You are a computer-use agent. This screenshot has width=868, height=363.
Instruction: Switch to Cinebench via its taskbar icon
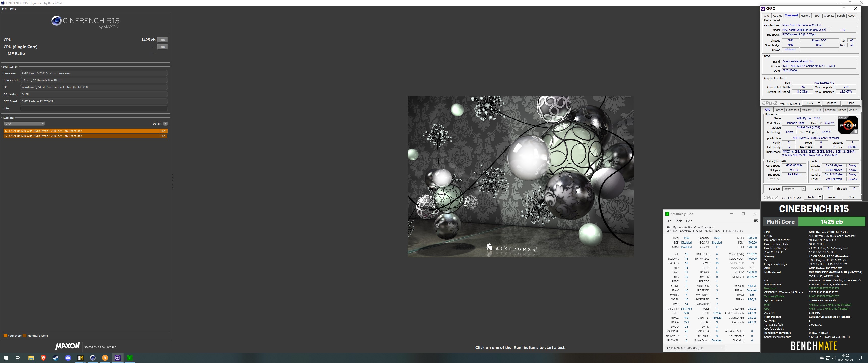[93, 358]
